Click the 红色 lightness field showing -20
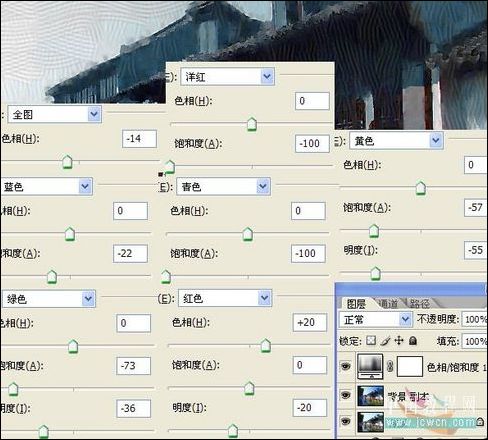 pyautogui.click(x=310, y=408)
